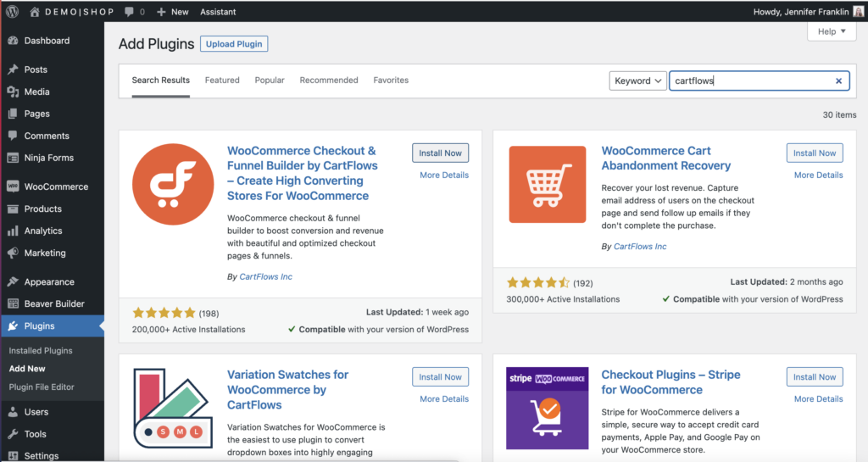Click the CartFlows orange logo thumbnail

173,184
